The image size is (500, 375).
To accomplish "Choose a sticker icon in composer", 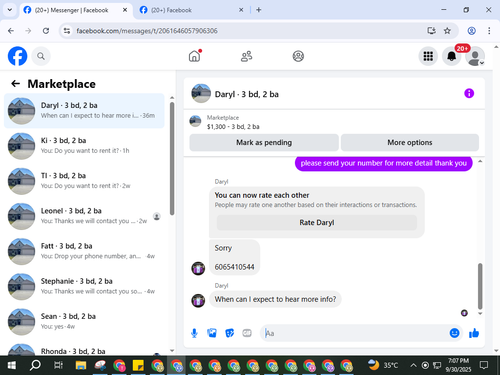I will [229, 333].
